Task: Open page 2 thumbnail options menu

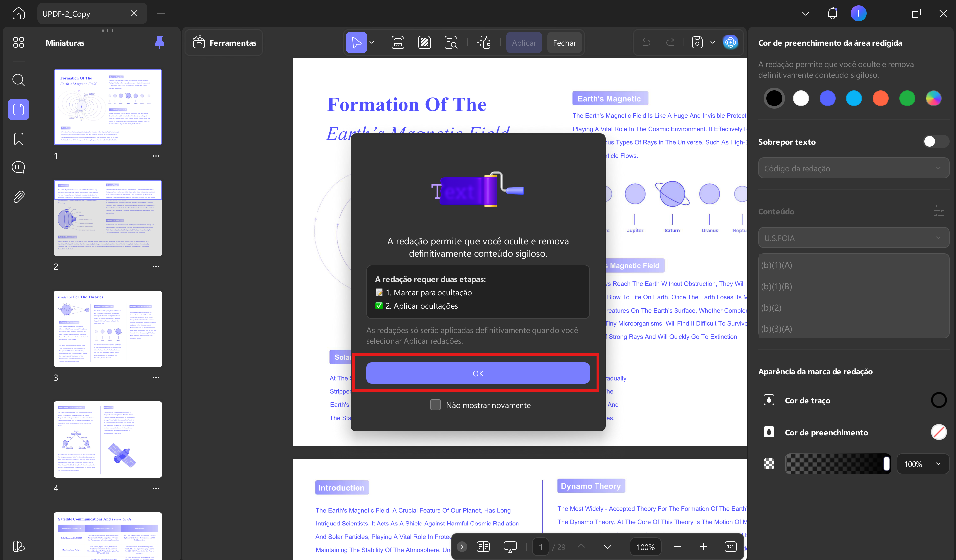Action: pyautogui.click(x=156, y=266)
